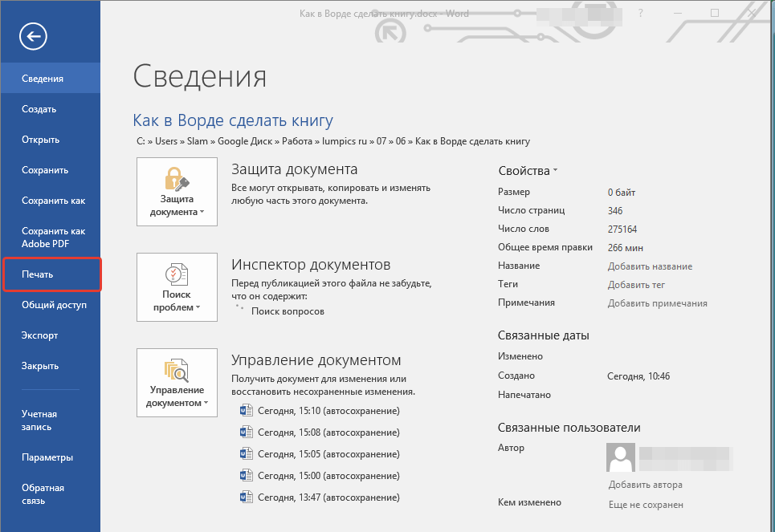Click Добавить тег field
This screenshot has height=532, width=775.
pos(636,285)
